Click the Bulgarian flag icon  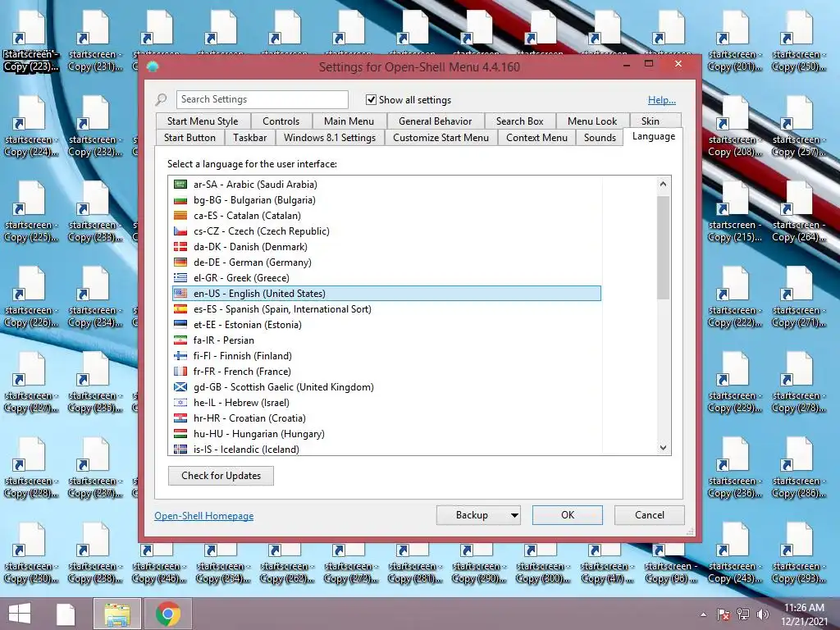point(180,200)
